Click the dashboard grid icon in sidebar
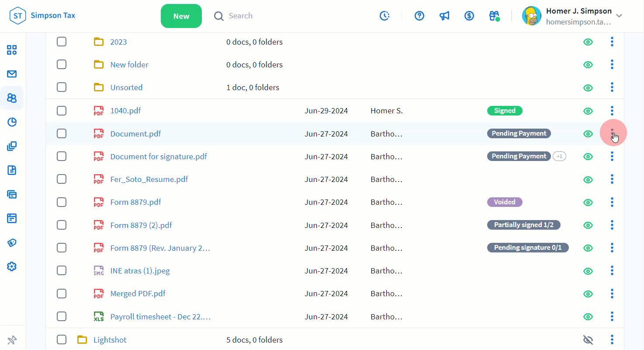644x350 pixels. point(12,50)
